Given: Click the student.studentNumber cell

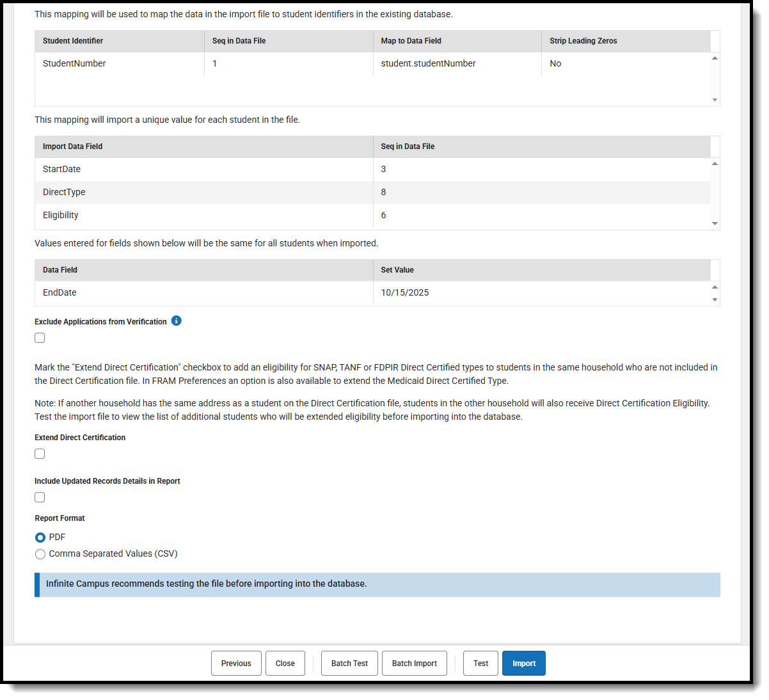Looking at the screenshot, I should coord(457,63).
